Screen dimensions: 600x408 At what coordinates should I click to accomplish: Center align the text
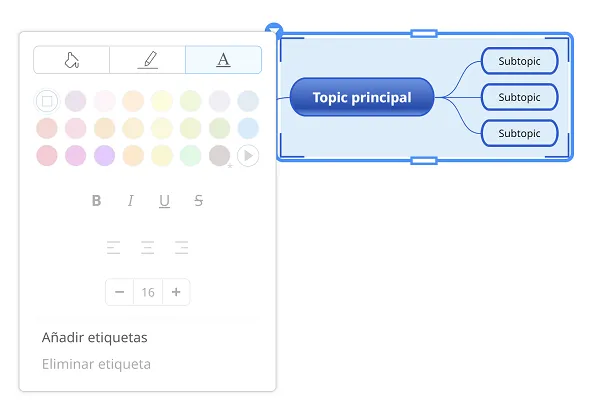click(x=147, y=248)
